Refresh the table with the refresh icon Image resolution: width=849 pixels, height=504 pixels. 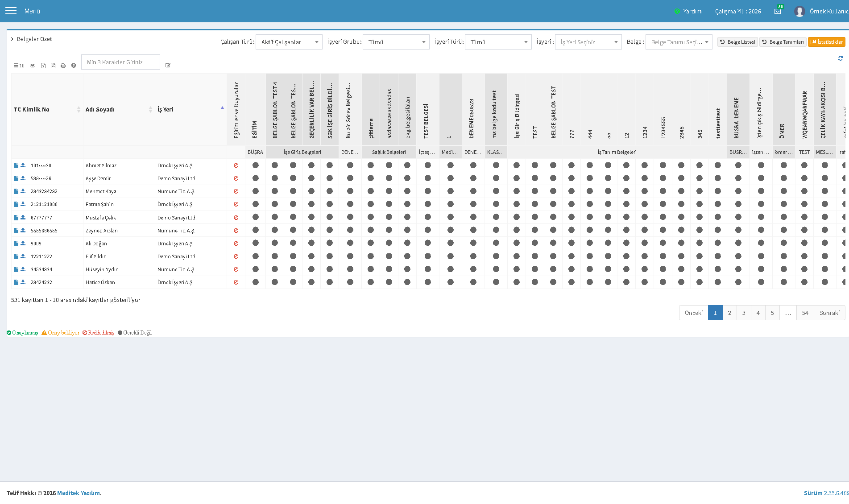pos(841,58)
